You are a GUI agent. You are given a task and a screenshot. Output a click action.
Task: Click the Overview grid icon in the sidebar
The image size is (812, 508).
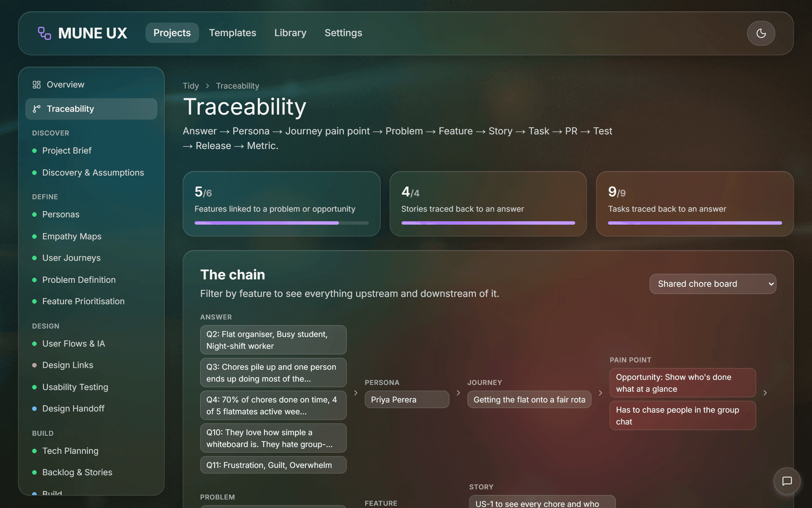(x=37, y=85)
